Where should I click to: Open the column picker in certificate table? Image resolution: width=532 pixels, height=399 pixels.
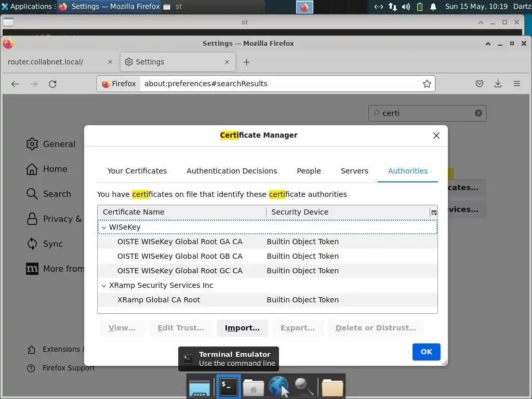pos(434,212)
